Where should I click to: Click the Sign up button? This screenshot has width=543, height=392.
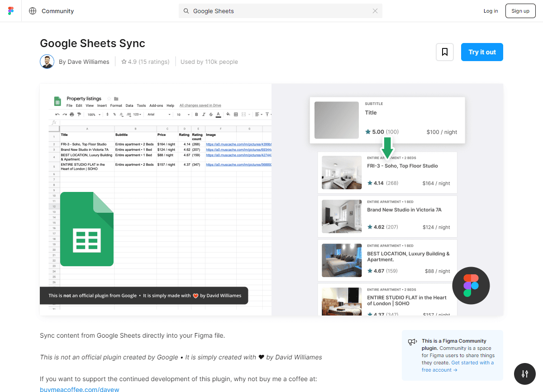(x=520, y=11)
